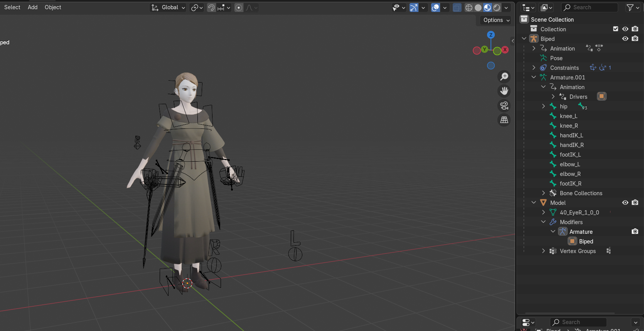Click the Z axis on navigation gizmo
This screenshot has height=331, width=644.
[x=491, y=35]
